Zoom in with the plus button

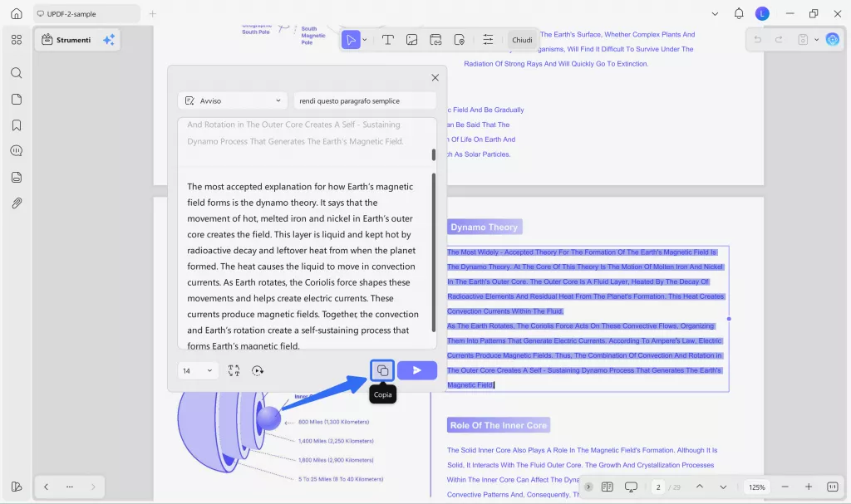tap(809, 487)
